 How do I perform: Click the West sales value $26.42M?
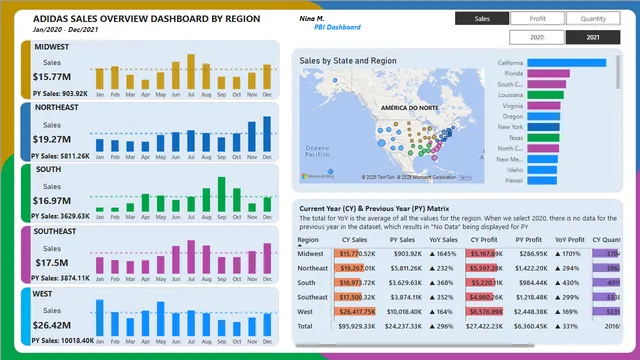tap(52, 325)
